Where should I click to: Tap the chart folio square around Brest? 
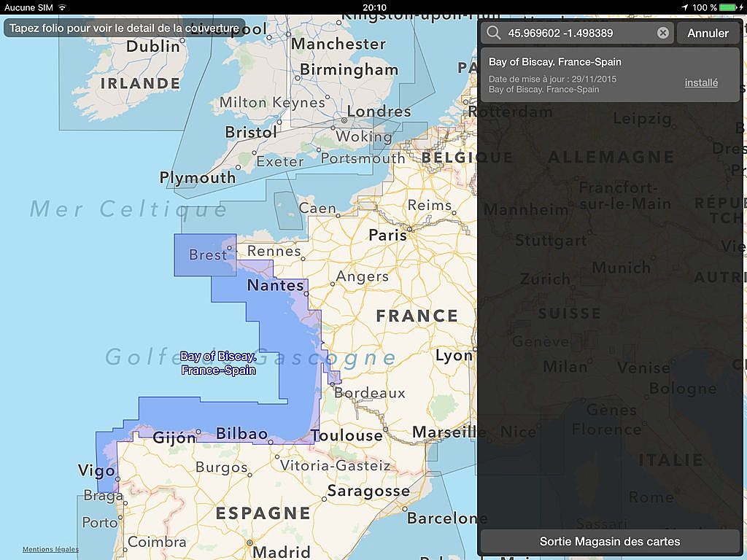pos(205,255)
